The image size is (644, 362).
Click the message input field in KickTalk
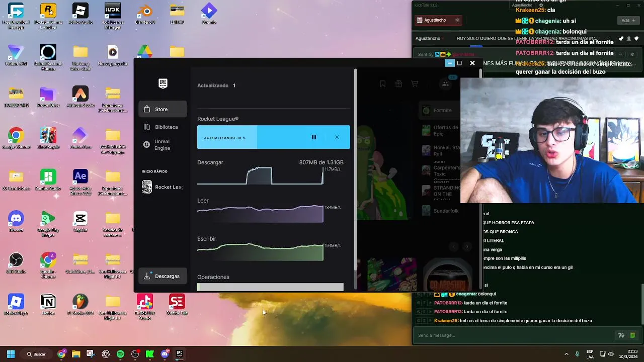[513, 335]
